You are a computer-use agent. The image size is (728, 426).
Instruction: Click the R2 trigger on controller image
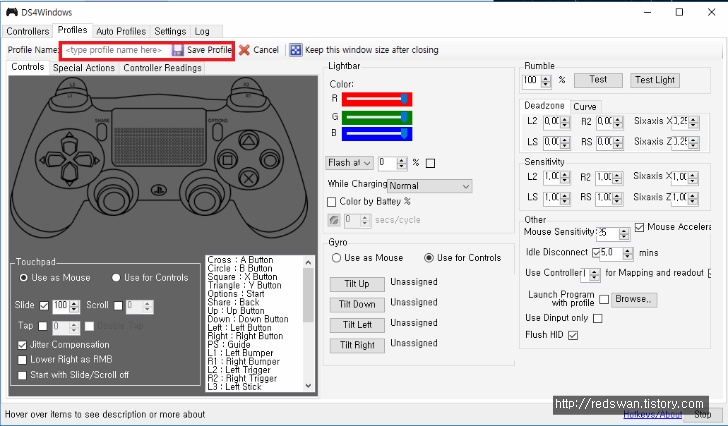(247, 85)
